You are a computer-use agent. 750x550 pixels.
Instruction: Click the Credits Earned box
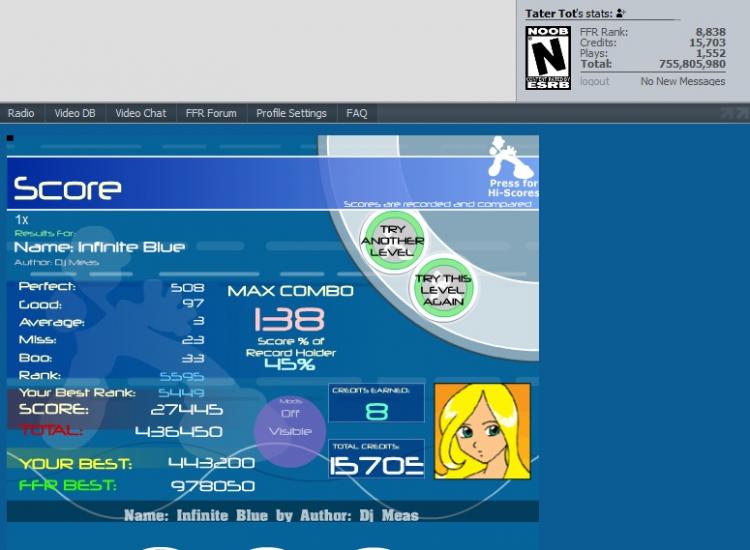tap(376, 403)
